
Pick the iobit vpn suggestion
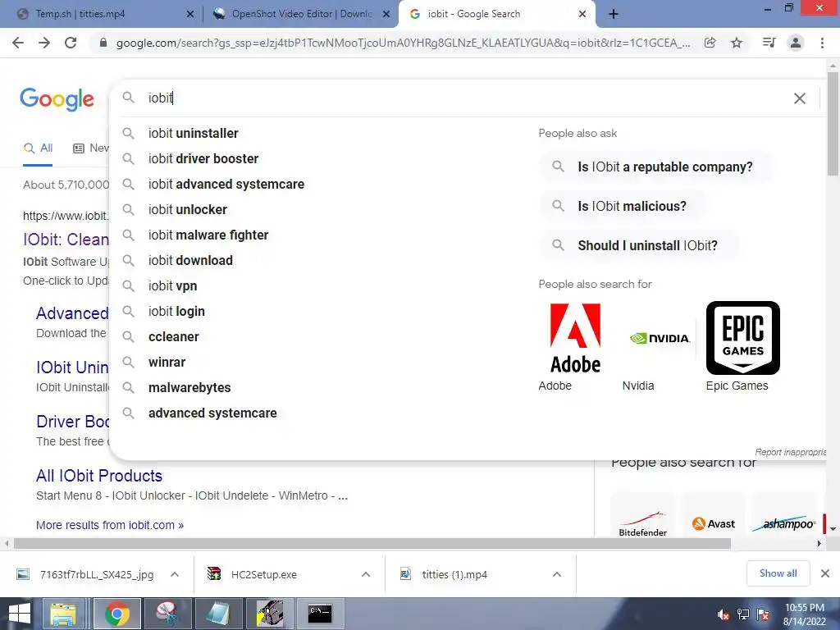click(x=172, y=286)
